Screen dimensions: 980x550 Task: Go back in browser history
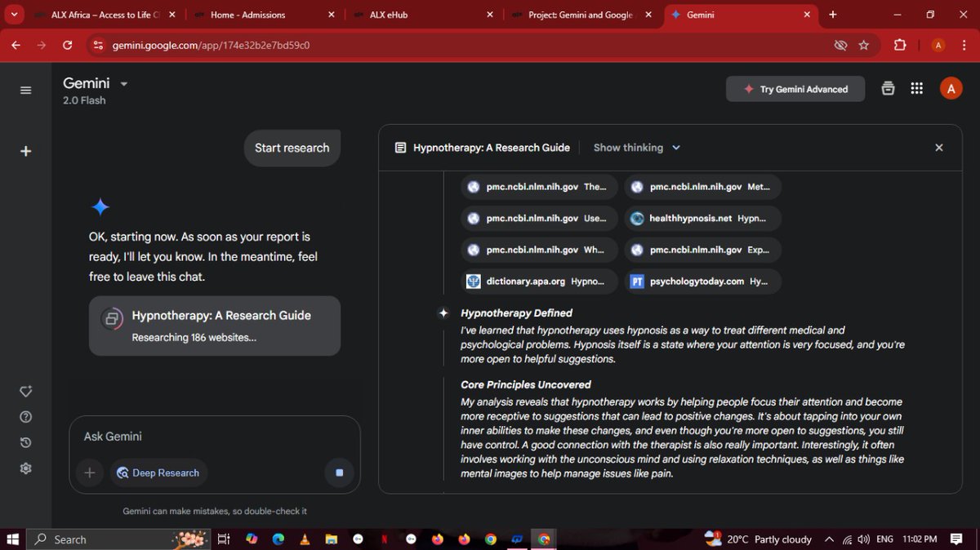(16, 45)
